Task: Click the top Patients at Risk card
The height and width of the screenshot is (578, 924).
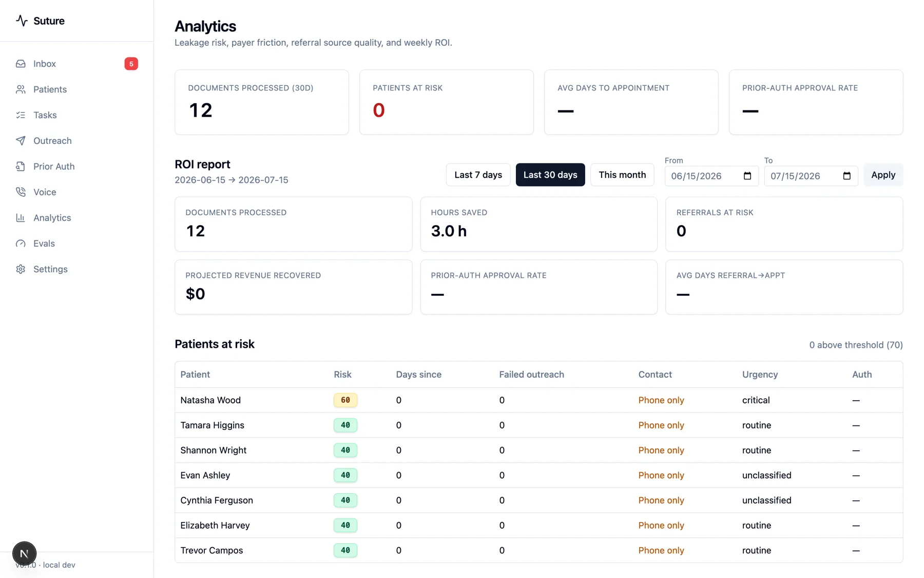Action: (447, 102)
